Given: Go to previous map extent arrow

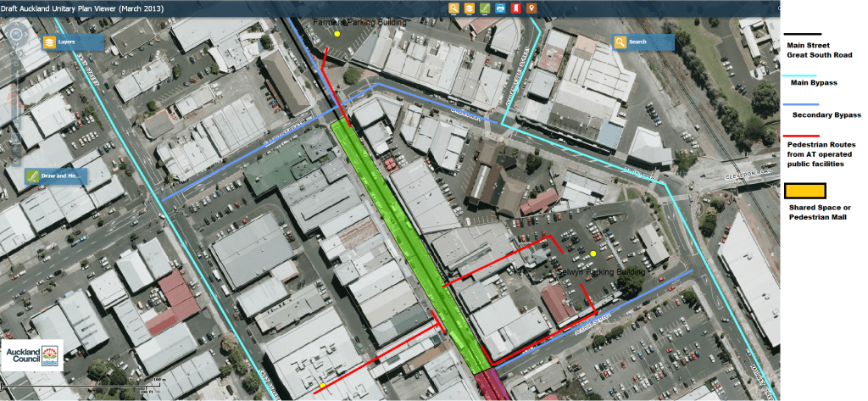Looking at the screenshot, I should [12, 53].
